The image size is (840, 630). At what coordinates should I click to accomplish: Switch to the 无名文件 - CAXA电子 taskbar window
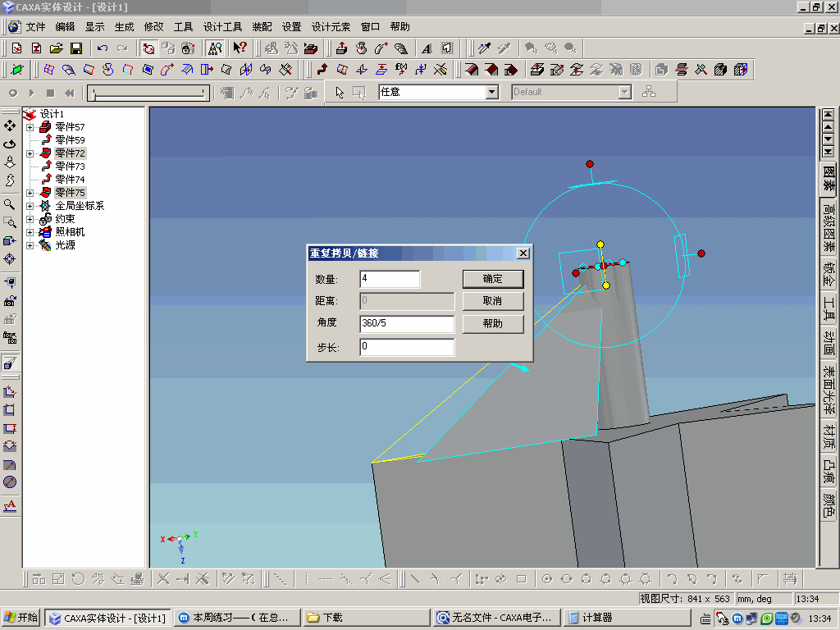coord(495,618)
